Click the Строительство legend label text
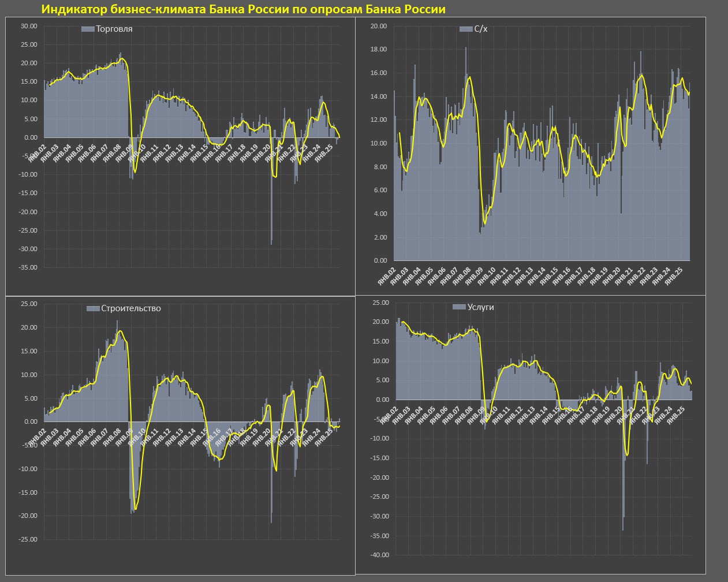The height and width of the screenshot is (582, 728). [130, 308]
